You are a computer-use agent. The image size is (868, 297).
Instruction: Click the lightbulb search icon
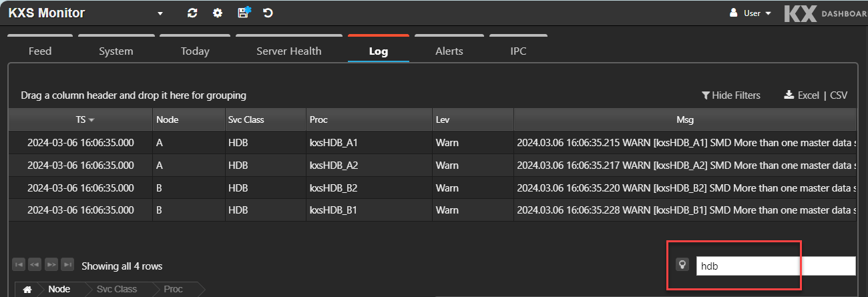[x=682, y=264]
